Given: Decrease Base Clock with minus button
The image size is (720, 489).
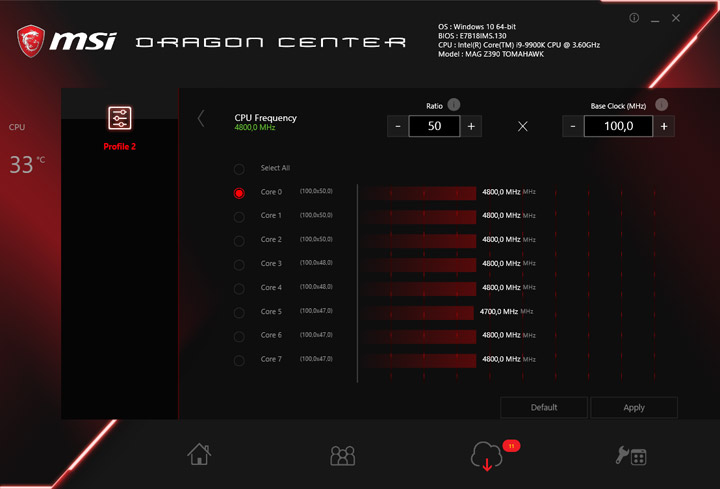Looking at the screenshot, I should point(573,126).
